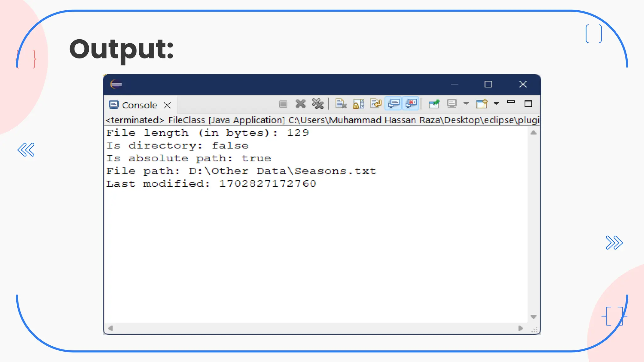The width and height of the screenshot is (644, 362).
Task: Open the Display Selected Console dropdown arrow
Action: click(x=466, y=104)
